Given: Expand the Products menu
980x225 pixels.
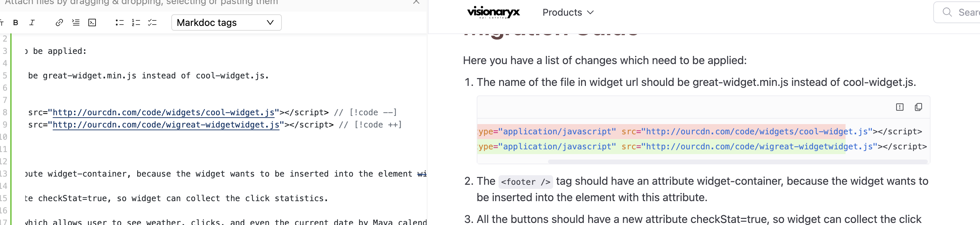Looking at the screenshot, I should tap(567, 13).
